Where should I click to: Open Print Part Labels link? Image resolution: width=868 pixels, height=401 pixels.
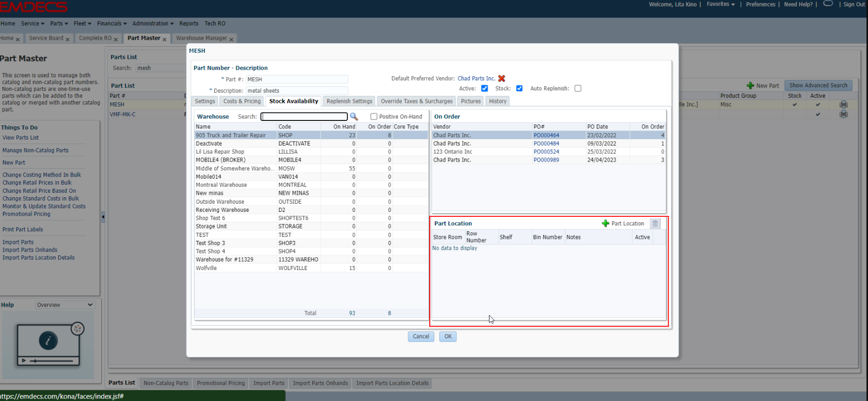[x=23, y=229]
